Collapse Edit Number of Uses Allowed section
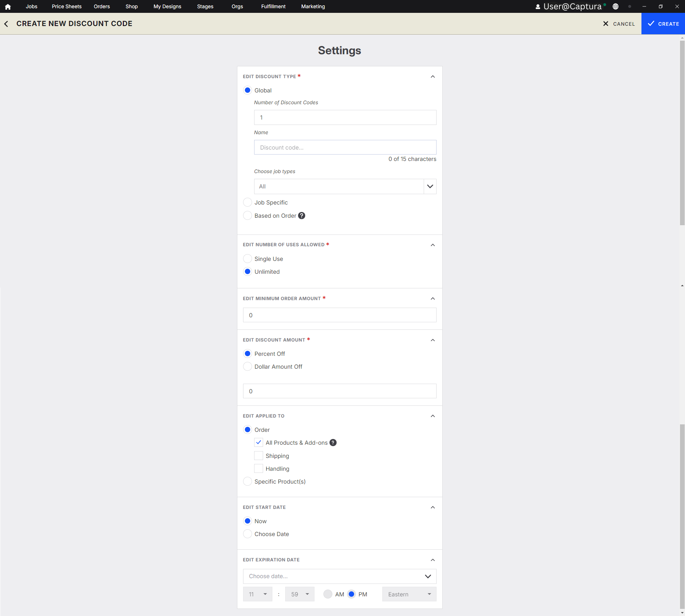Image resolution: width=685 pixels, height=616 pixels. [x=433, y=245]
